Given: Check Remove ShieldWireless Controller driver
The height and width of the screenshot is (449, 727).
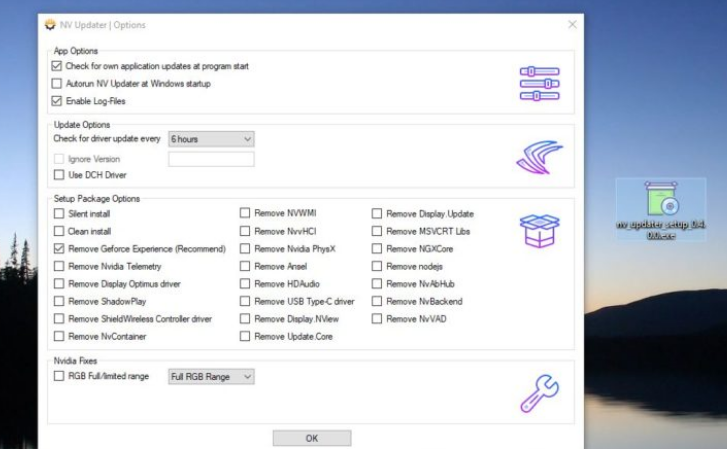Looking at the screenshot, I should click(59, 319).
